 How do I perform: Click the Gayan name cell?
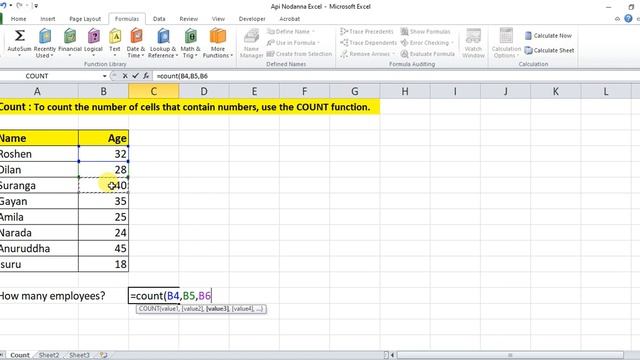tap(39, 201)
